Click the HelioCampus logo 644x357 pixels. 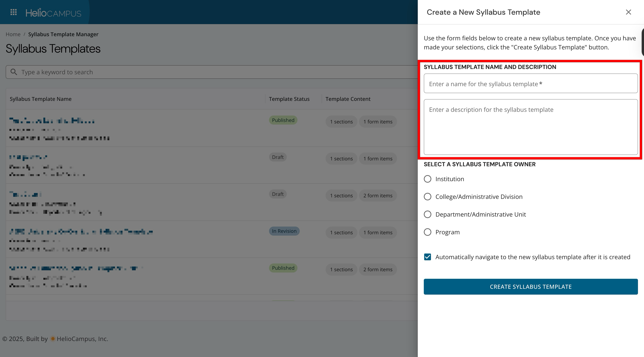coord(53,13)
